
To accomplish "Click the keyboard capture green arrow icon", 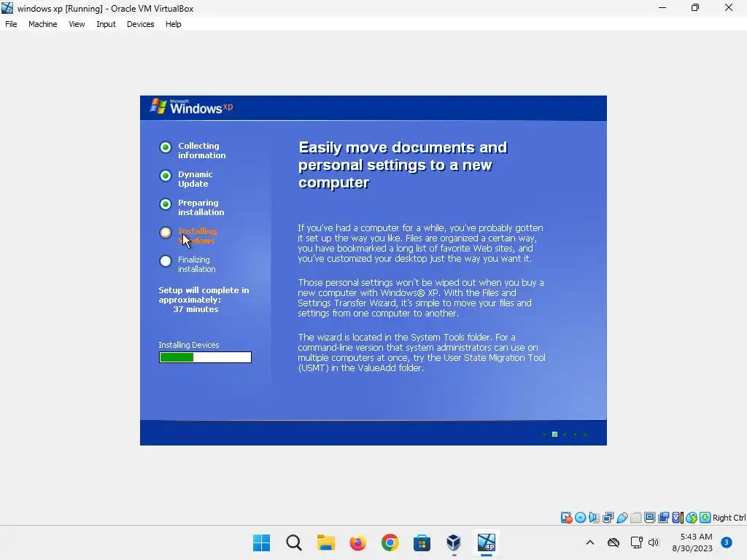I will (705, 518).
